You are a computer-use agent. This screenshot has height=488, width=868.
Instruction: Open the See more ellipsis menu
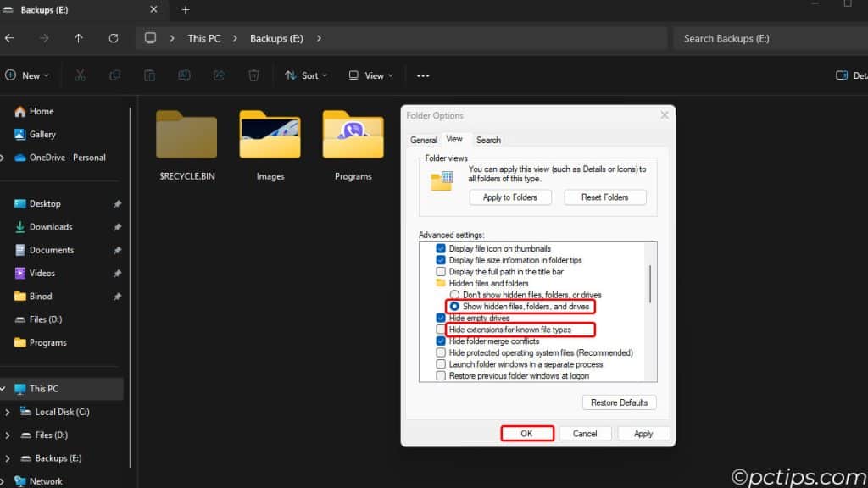[x=423, y=75]
